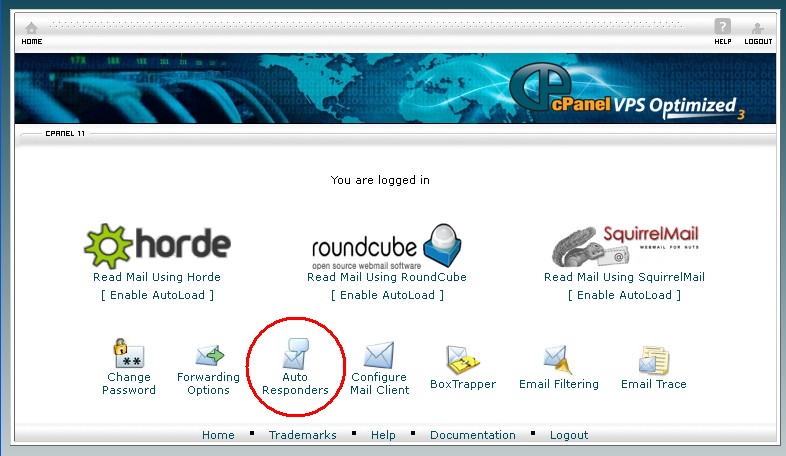Enable AutoLoad for Horde

coord(157,295)
